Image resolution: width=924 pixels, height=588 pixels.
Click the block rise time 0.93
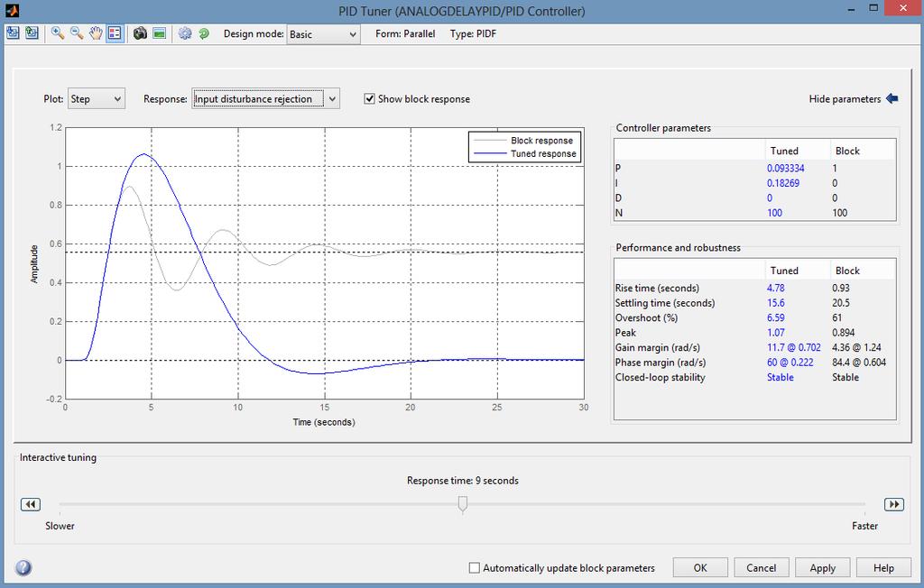841,288
